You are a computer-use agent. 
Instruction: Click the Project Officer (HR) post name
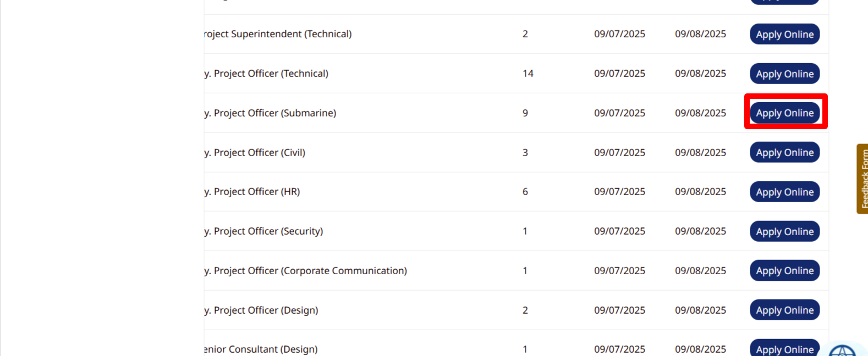pos(252,192)
